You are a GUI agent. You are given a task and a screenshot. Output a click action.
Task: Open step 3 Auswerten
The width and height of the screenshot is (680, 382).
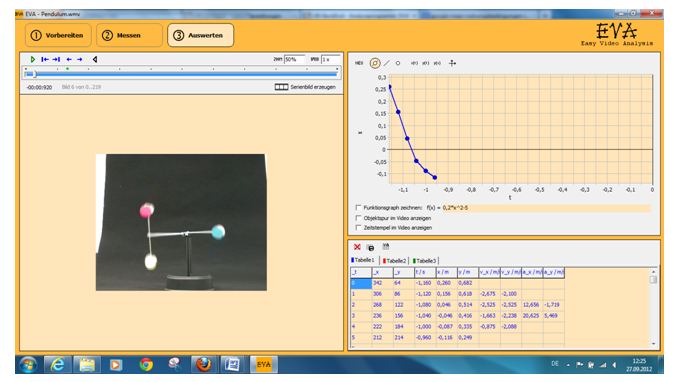tap(200, 35)
